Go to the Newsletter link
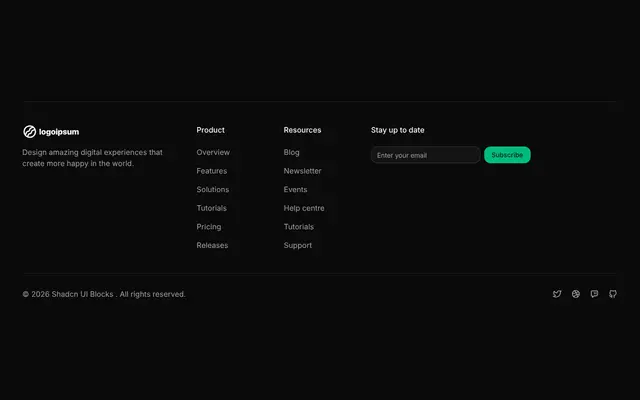Screen dimensions: 640x400 302,171
